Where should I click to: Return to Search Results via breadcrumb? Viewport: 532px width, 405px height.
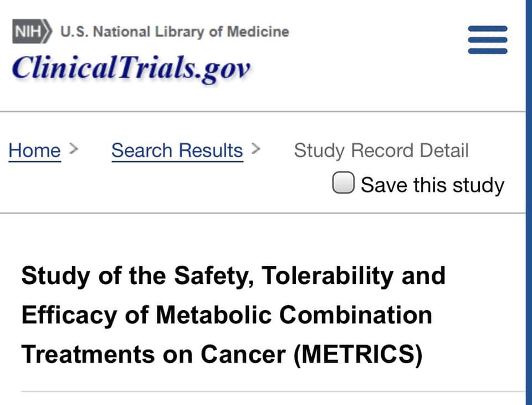(177, 150)
